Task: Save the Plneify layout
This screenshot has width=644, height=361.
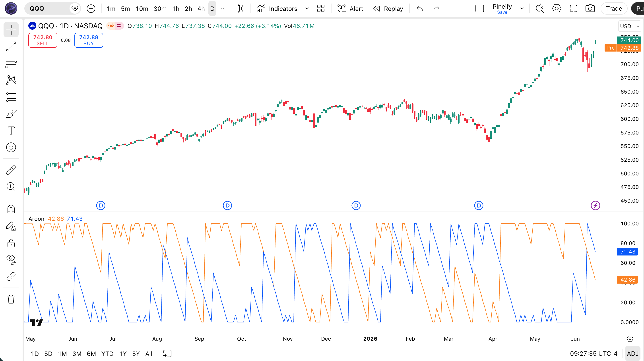Action: [502, 12]
